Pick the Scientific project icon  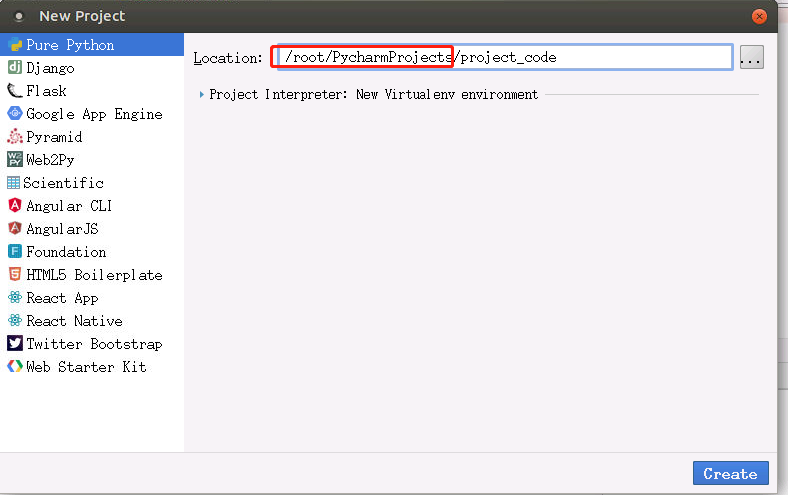coord(14,182)
